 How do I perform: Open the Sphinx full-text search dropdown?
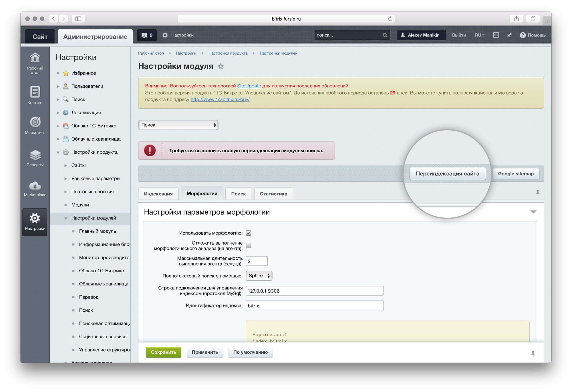[259, 276]
